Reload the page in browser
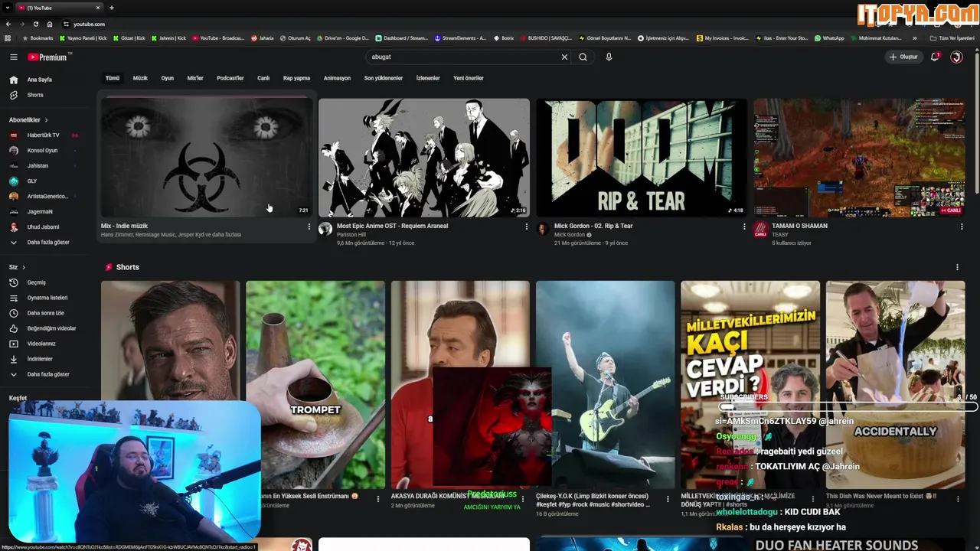This screenshot has width=980, height=551. (x=35, y=24)
